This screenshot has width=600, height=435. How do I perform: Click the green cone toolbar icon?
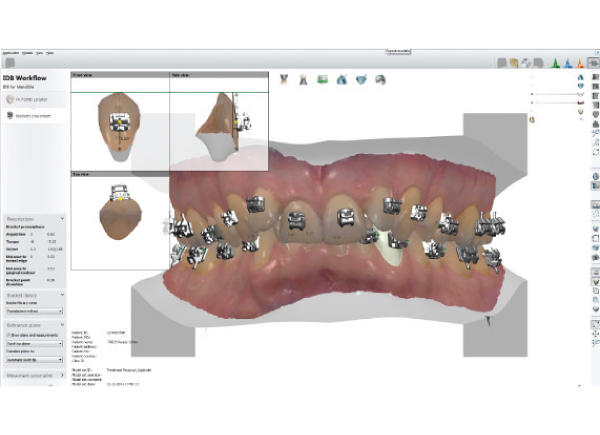point(555,63)
